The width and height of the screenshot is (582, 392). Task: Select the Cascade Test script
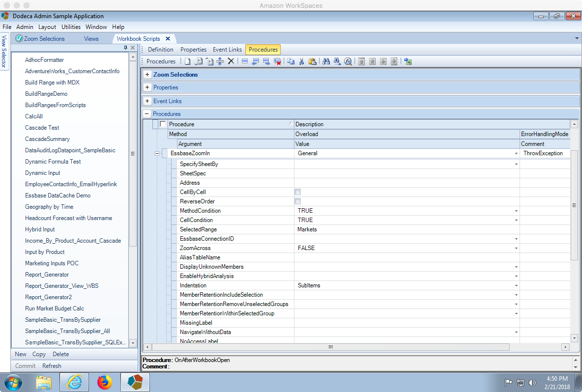coord(42,128)
